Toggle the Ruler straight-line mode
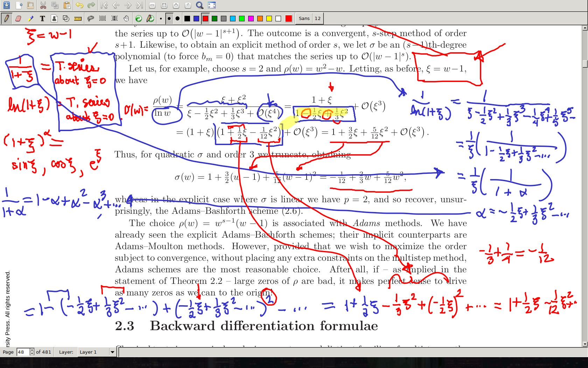The height and width of the screenshot is (368, 588). click(78, 19)
